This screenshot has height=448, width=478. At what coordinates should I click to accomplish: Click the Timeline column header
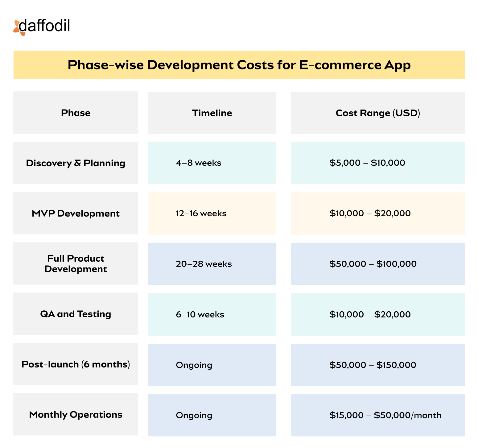pos(212,113)
